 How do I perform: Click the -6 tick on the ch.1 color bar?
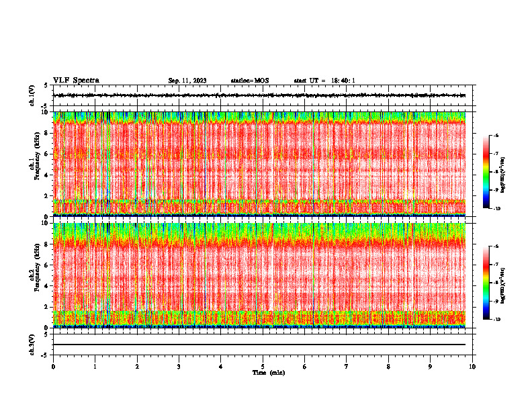point(496,136)
